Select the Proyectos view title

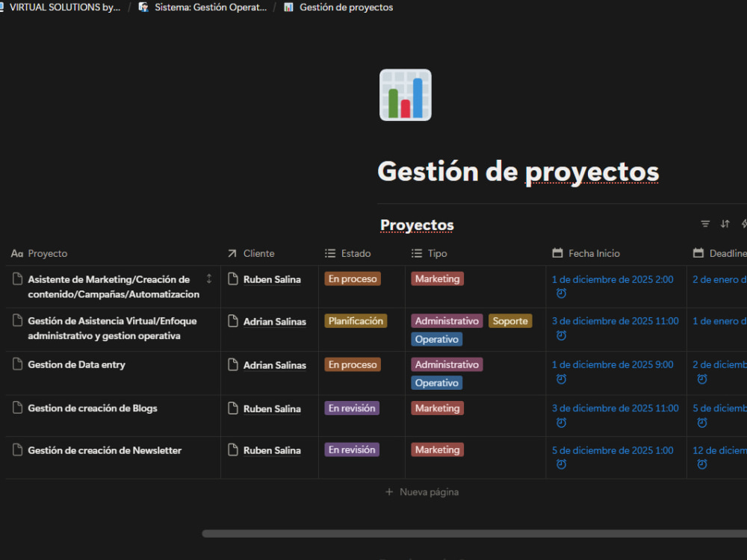(417, 225)
